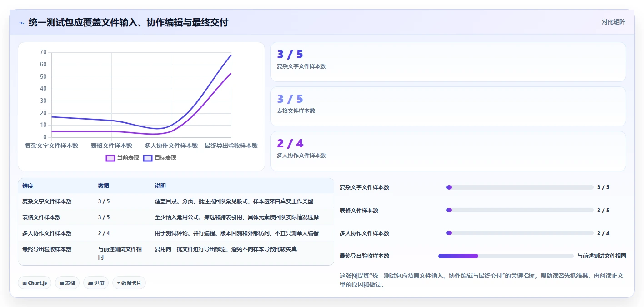
Task: Click the 表格 tag
Action: [x=67, y=283]
